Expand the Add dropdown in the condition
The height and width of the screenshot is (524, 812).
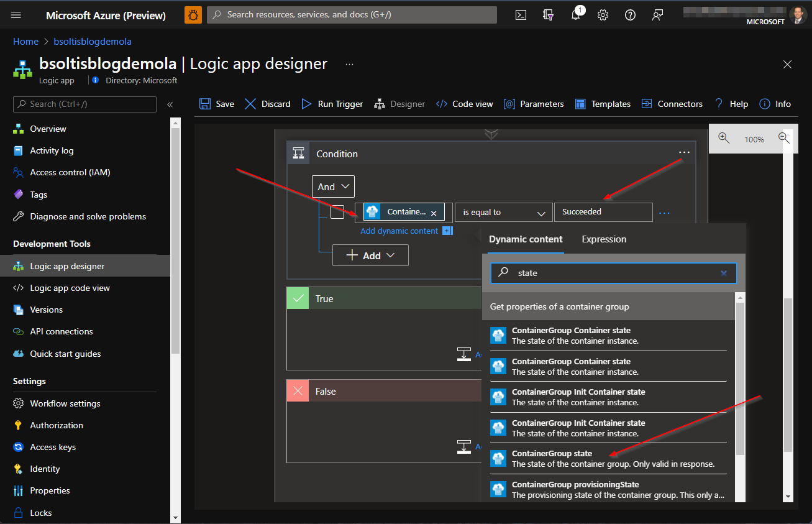370,255
